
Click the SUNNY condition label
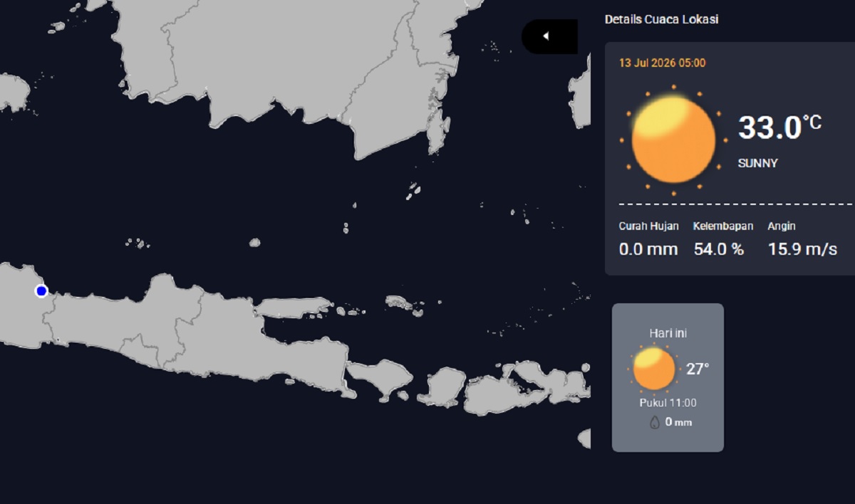pos(757,163)
